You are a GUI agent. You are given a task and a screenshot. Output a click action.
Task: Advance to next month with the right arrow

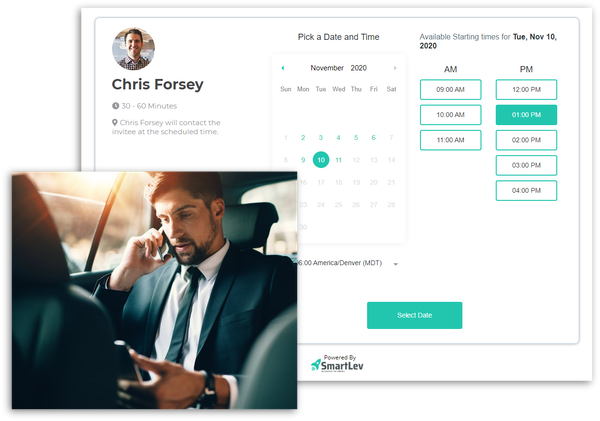click(x=395, y=68)
